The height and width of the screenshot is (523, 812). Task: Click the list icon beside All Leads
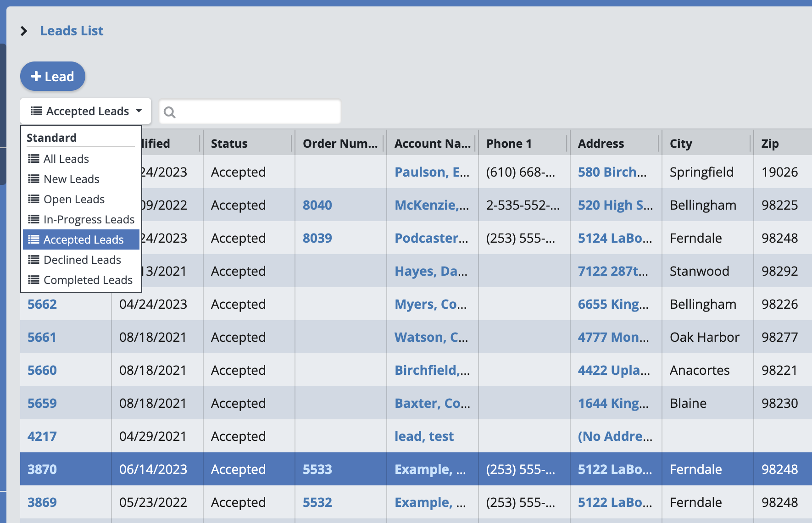click(x=33, y=159)
